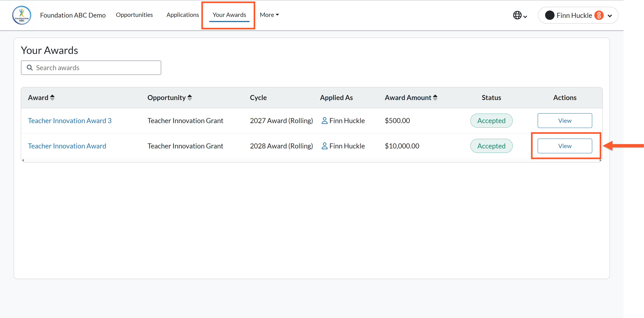Click the $10,000.00 award amount
The height and width of the screenshot is (318, 644).
402,146
